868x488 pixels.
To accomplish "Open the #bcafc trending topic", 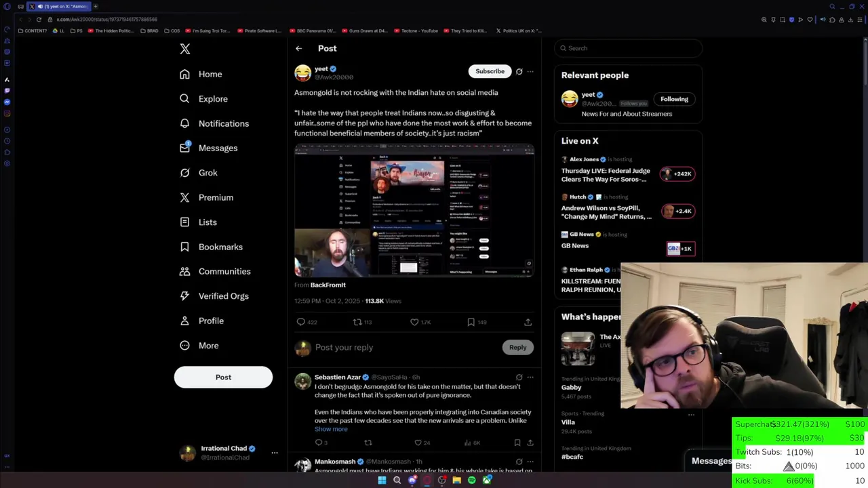I will coord(572,457).
